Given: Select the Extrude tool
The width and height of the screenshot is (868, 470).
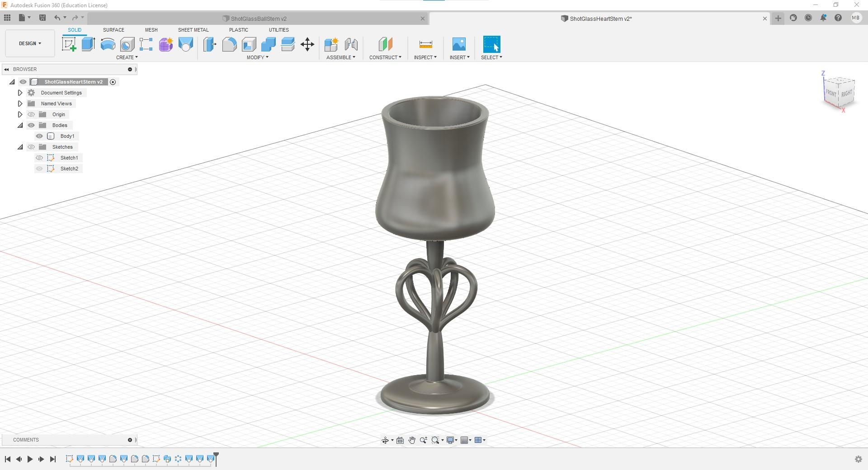Looking at the screenshot, I should [x=88, y=44].
